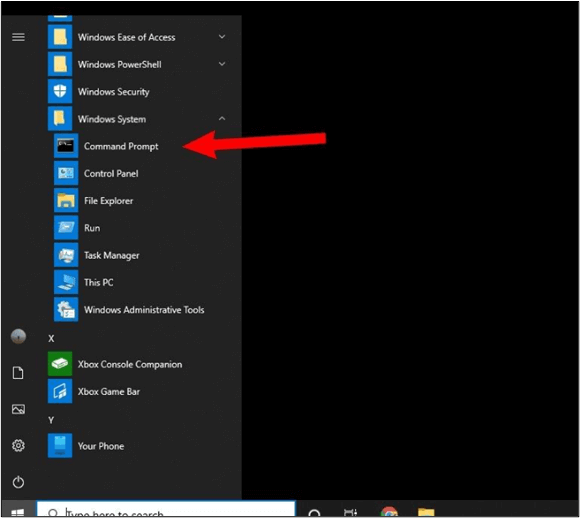Open the Settings gear in the sidebar

tap(18, 445)
